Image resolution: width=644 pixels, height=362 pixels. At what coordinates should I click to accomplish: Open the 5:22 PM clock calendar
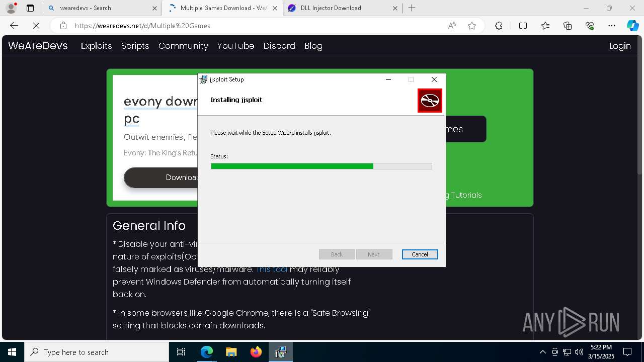[x=601, y=352]
